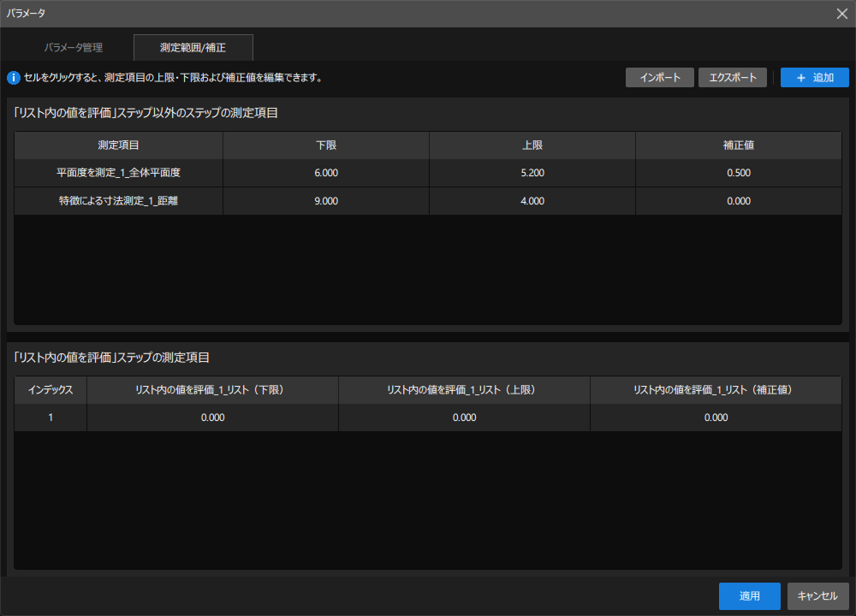Edit the list 上限 value 0.000 cell

464,418
